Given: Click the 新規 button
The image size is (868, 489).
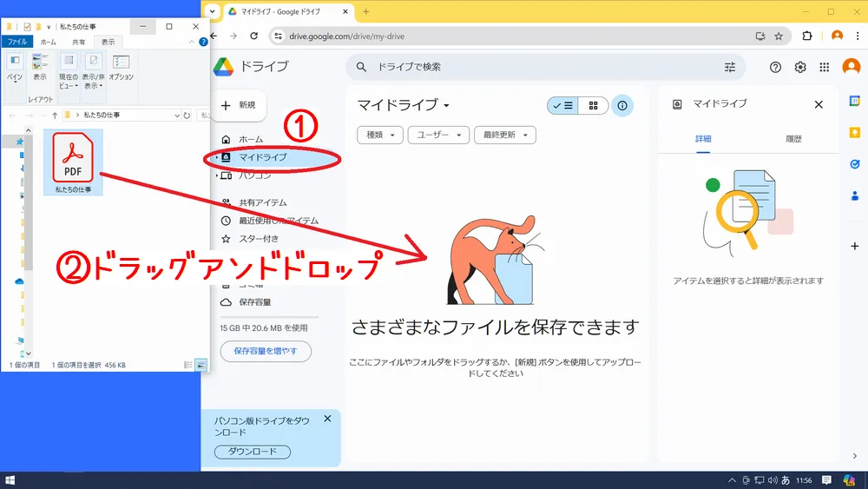Looking at the screenshot, I should point(239,105).
